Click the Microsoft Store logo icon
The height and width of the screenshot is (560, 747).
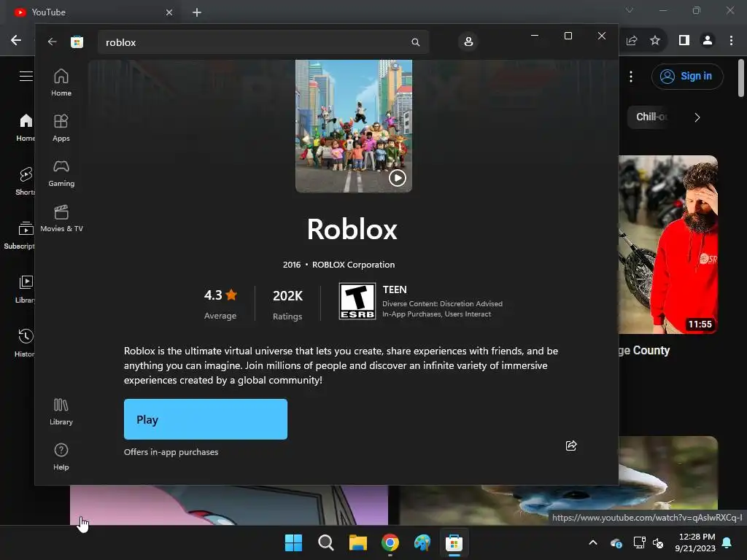click(77, 42)
